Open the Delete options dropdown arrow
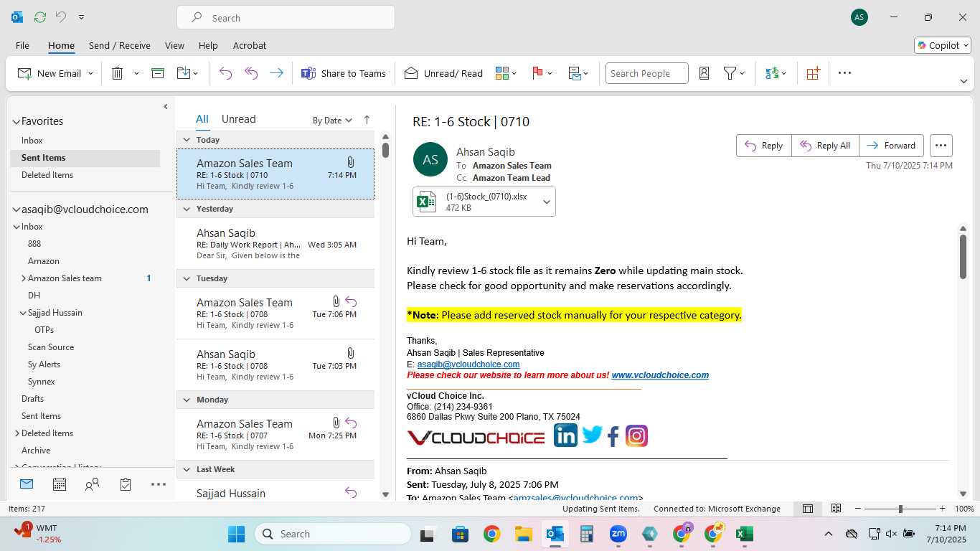This screenshot has height=551, width=980. tap(136, 74)
